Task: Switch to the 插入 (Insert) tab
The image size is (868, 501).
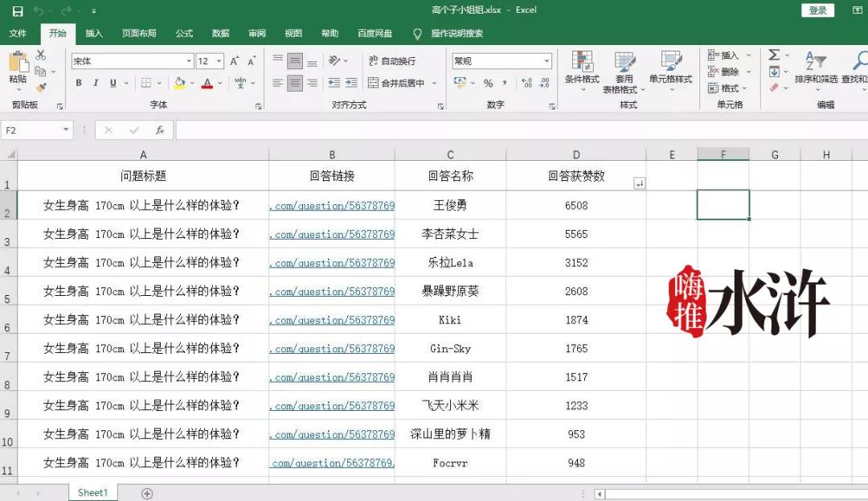Action: 93,33
